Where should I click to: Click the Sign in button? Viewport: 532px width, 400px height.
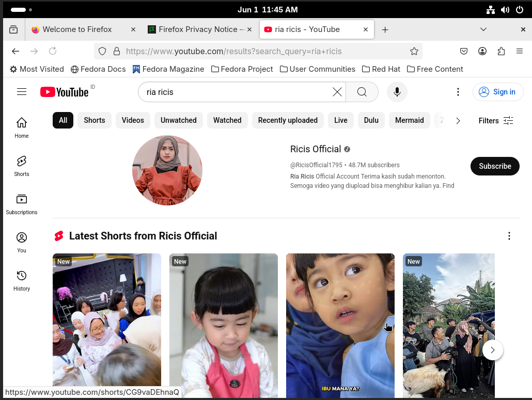(x=498, y=92)
